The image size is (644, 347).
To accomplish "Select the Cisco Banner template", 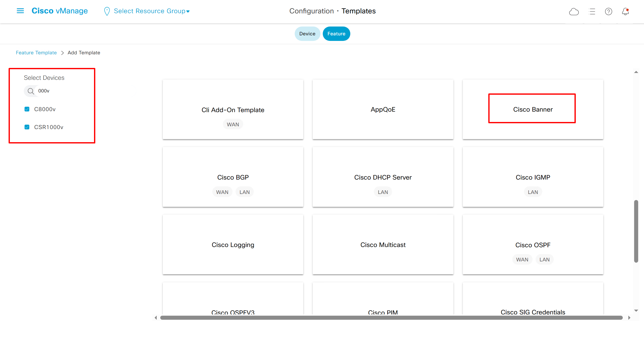I will click(533, 109).
